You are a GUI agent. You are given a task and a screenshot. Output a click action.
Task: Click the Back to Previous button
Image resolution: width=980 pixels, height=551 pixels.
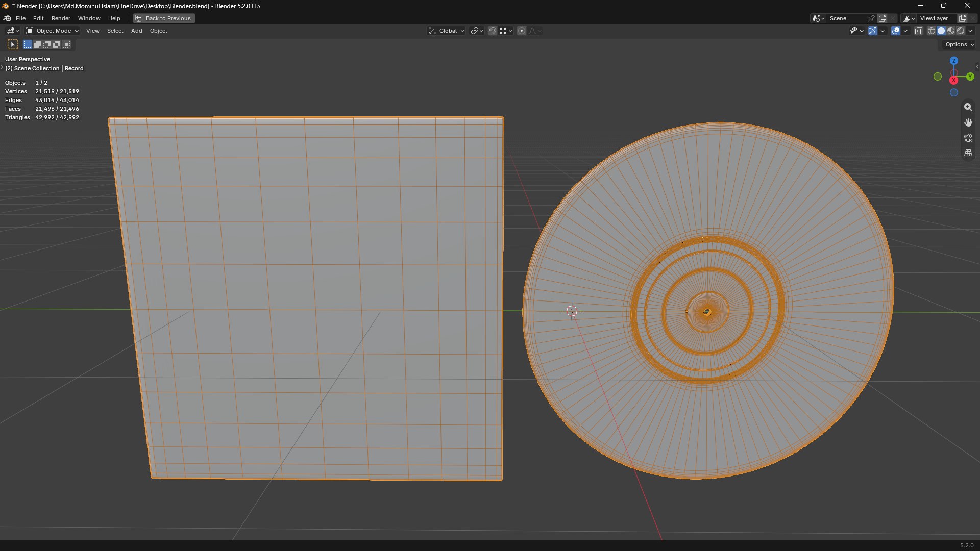click(164, 18)
